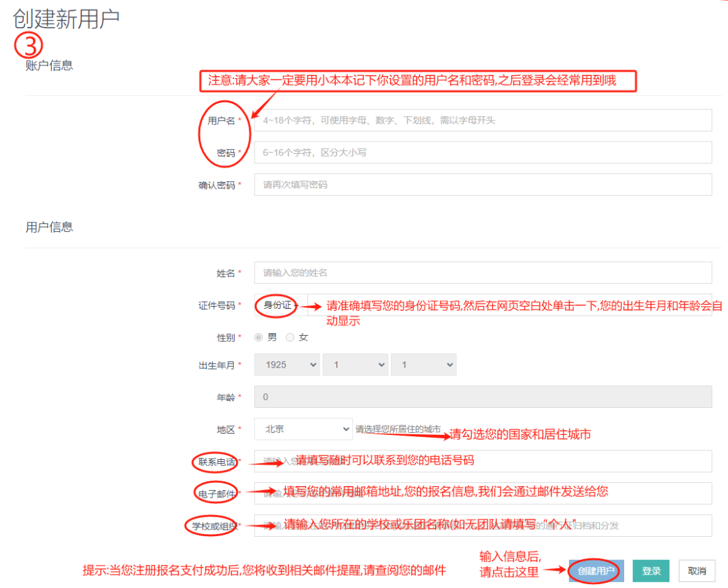Click into the 密码 input field
Viewport: 728px width, 588px height.
[x=482, y=152]
